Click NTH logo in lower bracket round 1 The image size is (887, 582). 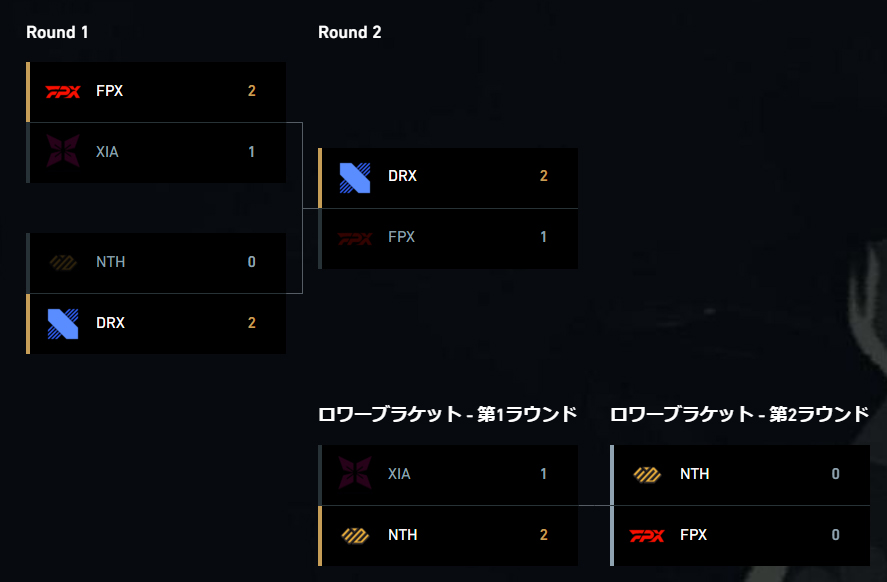(355, 535)
